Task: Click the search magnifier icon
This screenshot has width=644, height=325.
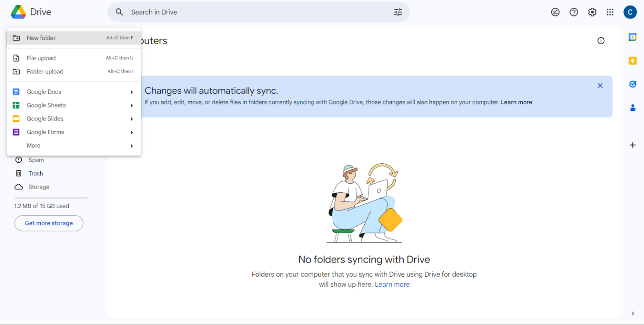Action: [119, 12]
